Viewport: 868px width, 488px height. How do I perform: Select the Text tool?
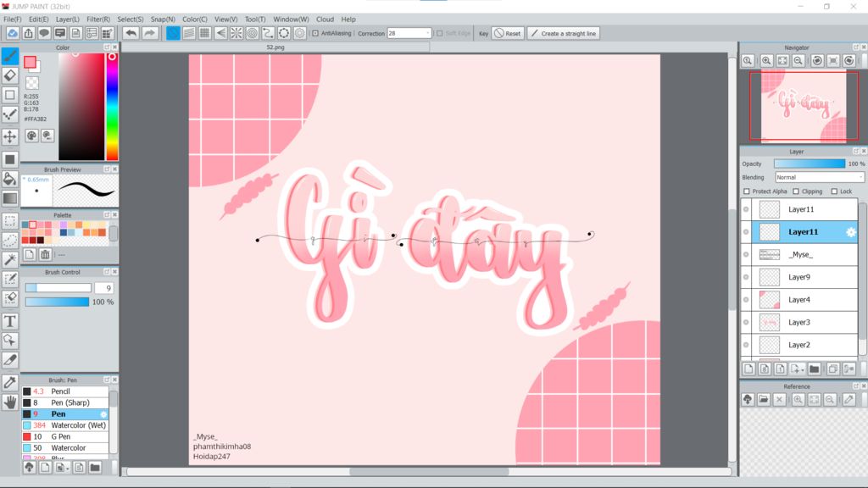pyautogui.click(x=10, y=321)
